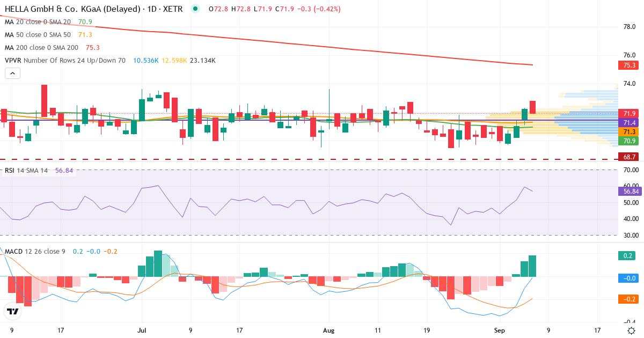The image size is (644, 338).
Task: Click the 30.00 RSI axis level
Action: [x=631, y=236]
